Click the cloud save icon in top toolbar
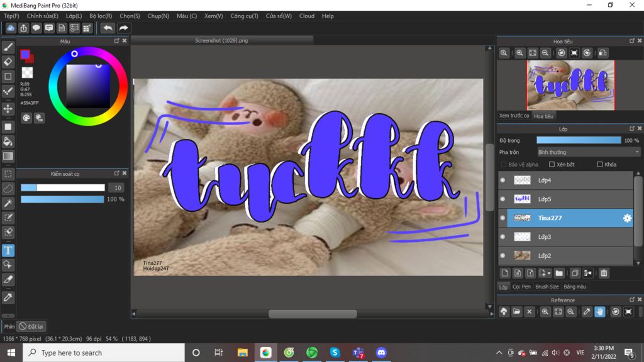Screen dimensions: 644x362 point(11,28)
